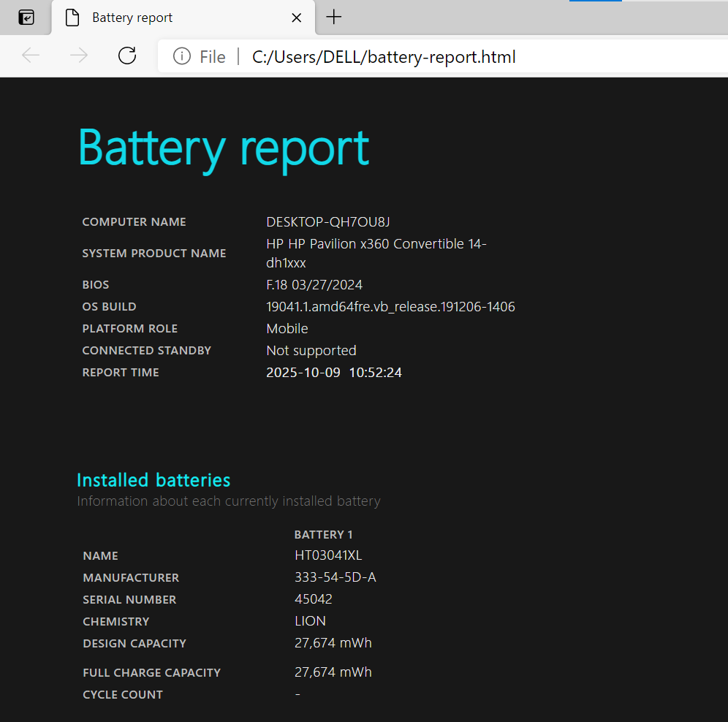728x722 pixels.
Task: Click the Installed batteries section heading
Action: pos(153,480)
